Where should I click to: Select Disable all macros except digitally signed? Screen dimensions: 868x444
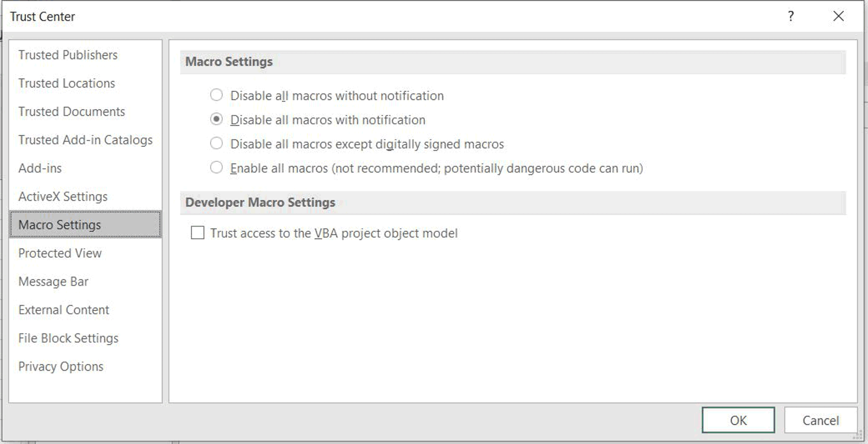[216, 144]
